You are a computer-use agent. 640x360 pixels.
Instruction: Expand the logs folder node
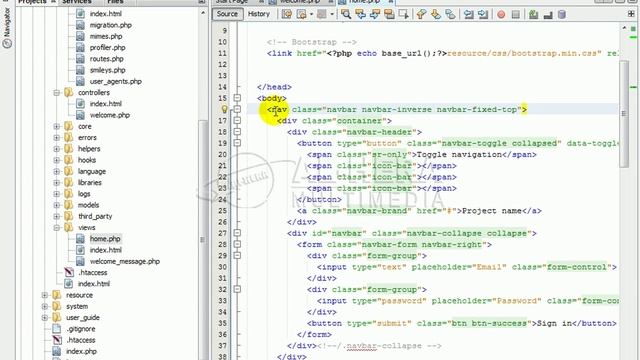click(57, 194)
